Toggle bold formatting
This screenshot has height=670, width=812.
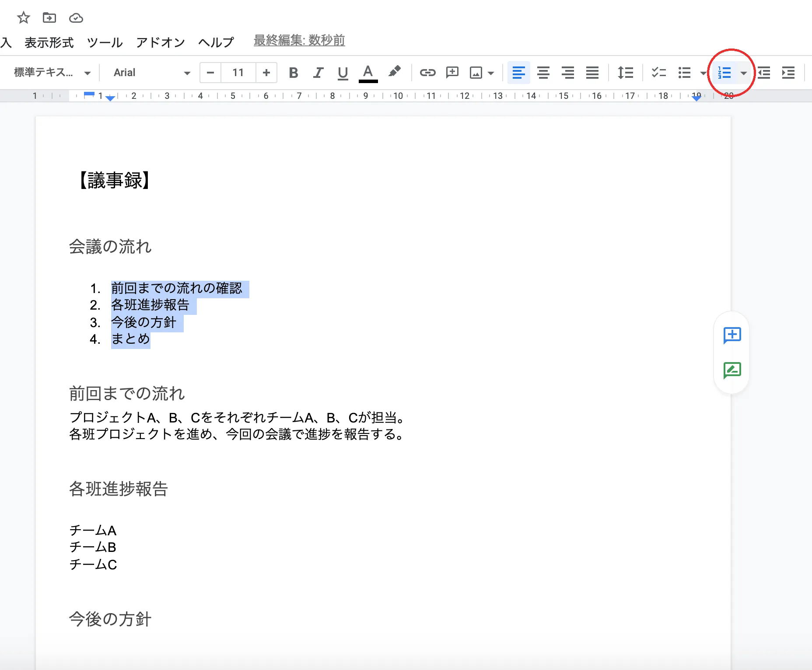(x=294, y=73)
